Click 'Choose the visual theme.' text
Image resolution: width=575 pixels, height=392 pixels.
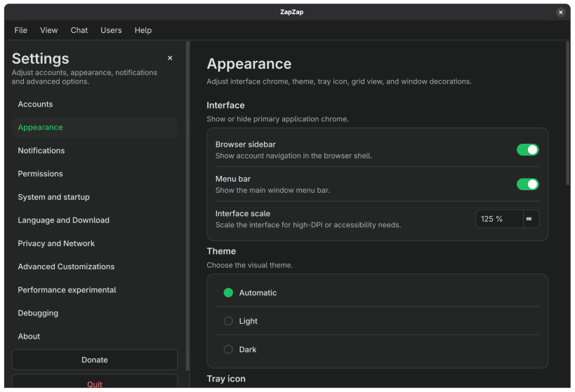[250, 265]
